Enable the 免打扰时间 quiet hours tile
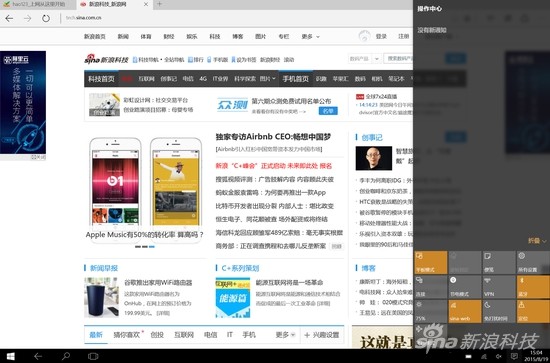550x363 pixels. (x=498, y=311)
